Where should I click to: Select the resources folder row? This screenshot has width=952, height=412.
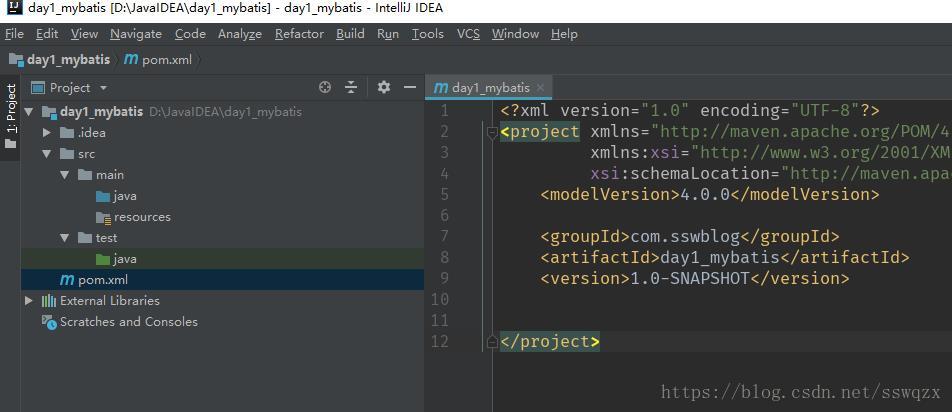pyautogui.click(x=222, y=217)
